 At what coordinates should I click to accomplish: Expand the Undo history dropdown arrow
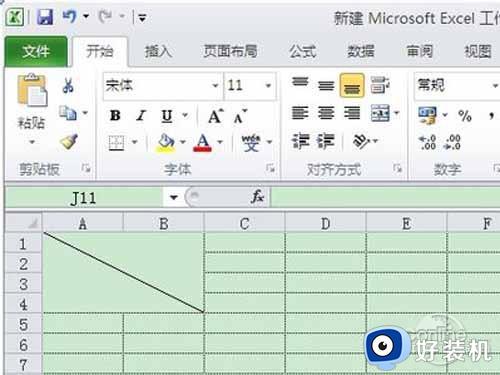86,16
